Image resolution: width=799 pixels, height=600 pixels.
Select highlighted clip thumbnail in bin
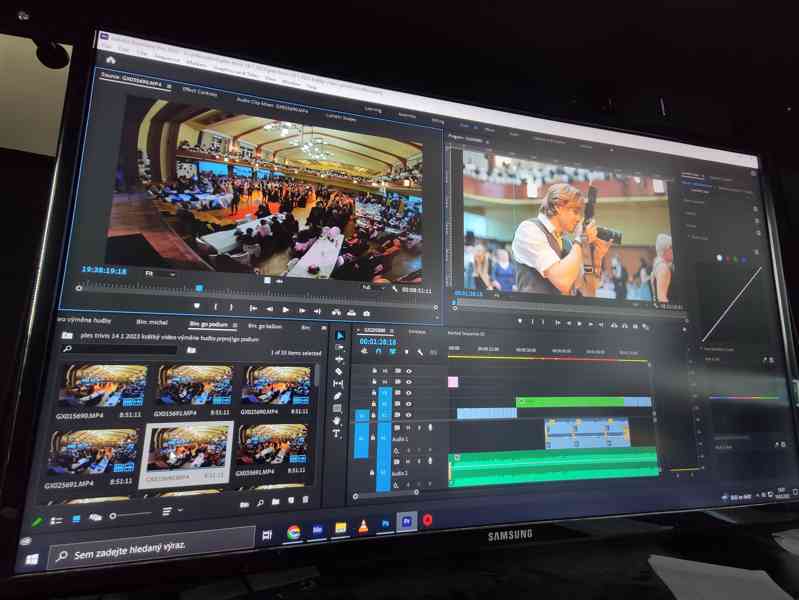187,451
